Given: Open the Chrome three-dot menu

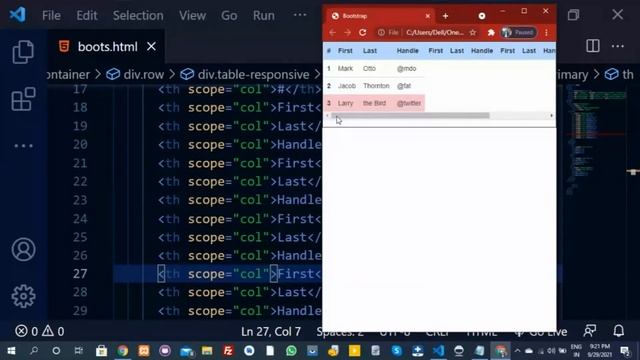Looking at the screenshot, I should point(546,33).
